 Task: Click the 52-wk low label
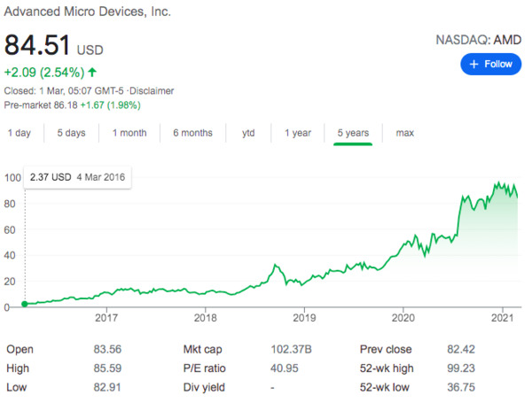pyautogui.click(x=385, y=387)
